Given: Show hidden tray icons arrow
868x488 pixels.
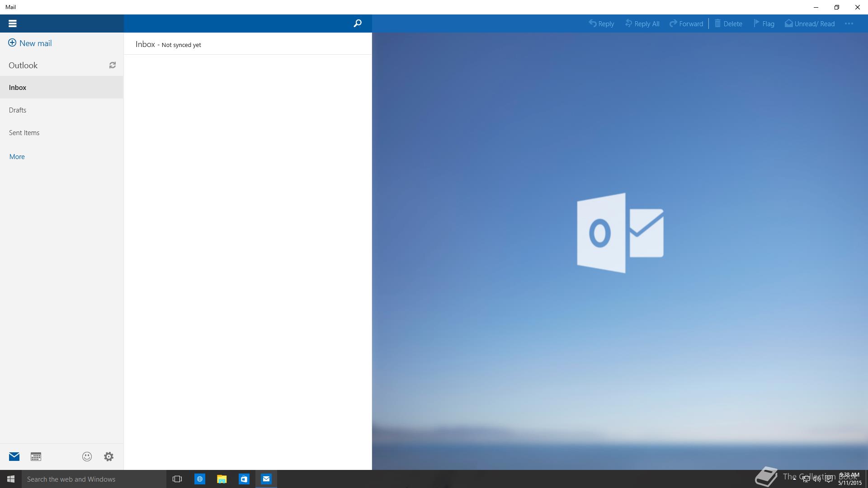Looking at the screenshot, I should pos(794,479).
